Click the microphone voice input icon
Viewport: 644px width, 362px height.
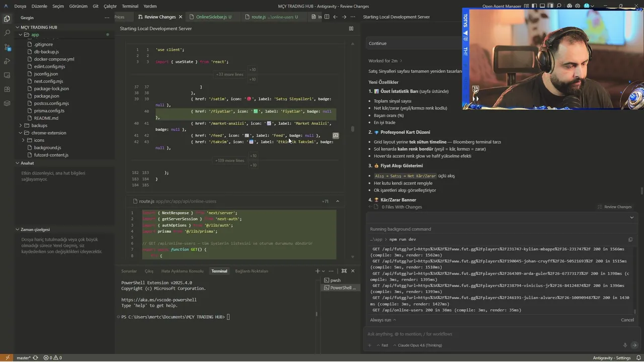(625, 345)
